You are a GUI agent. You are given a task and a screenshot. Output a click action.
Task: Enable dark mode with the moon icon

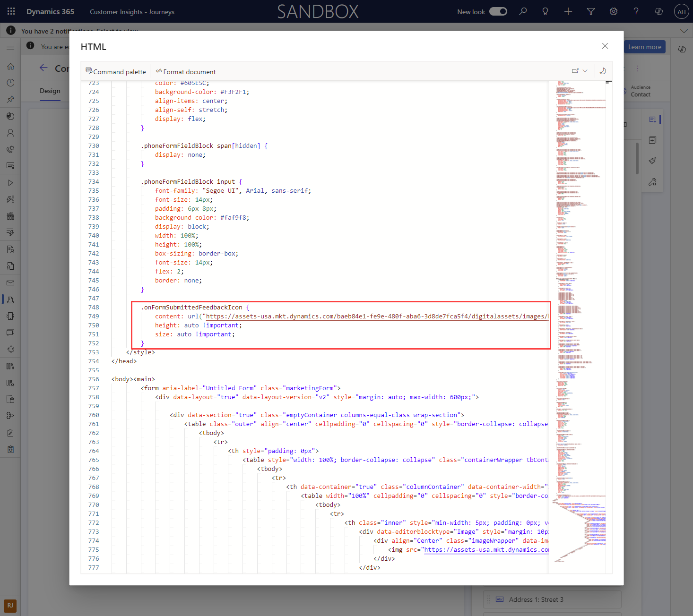(603, 70)
